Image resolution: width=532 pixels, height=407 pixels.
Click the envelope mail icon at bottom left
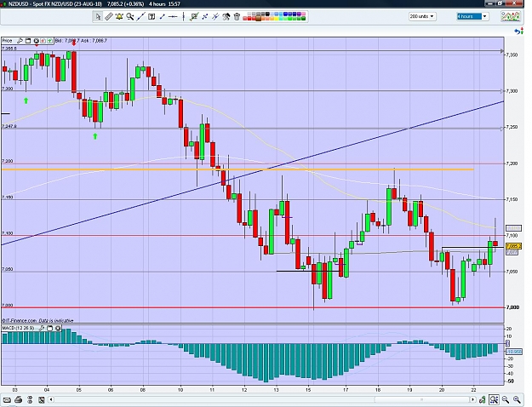[x=7, y=399]
